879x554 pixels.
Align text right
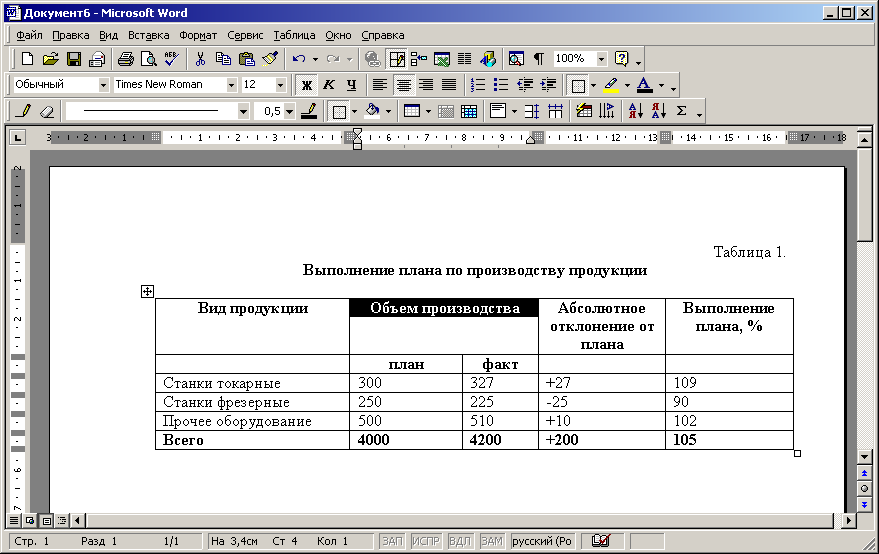click(426, 85)
